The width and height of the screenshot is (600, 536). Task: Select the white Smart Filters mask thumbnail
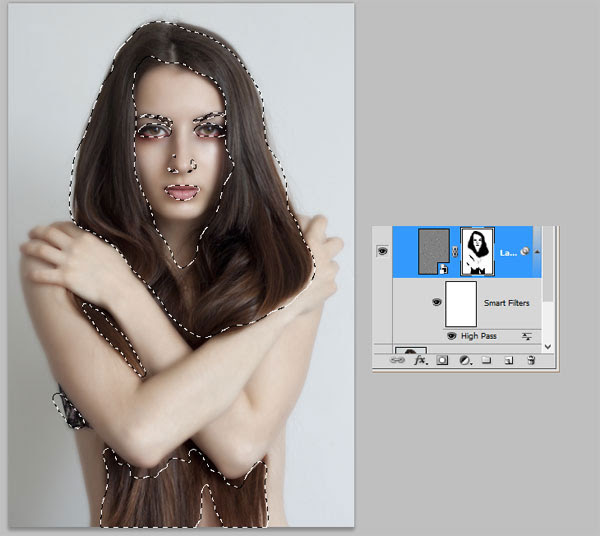pyautogui.click(x=461, y=304)
